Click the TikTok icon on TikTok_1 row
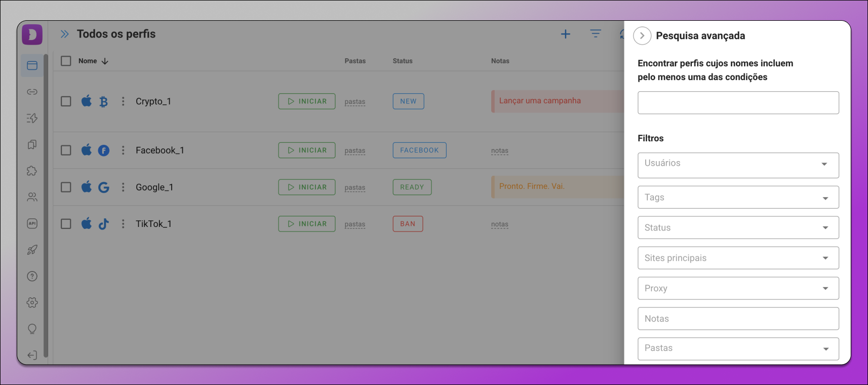 tap(104, 224)
